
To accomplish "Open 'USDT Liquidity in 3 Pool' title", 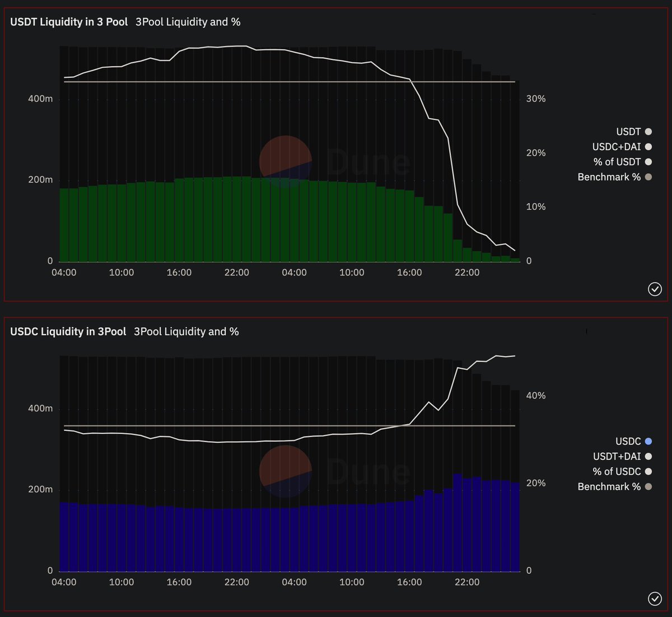I will click(x=69, y=22).
